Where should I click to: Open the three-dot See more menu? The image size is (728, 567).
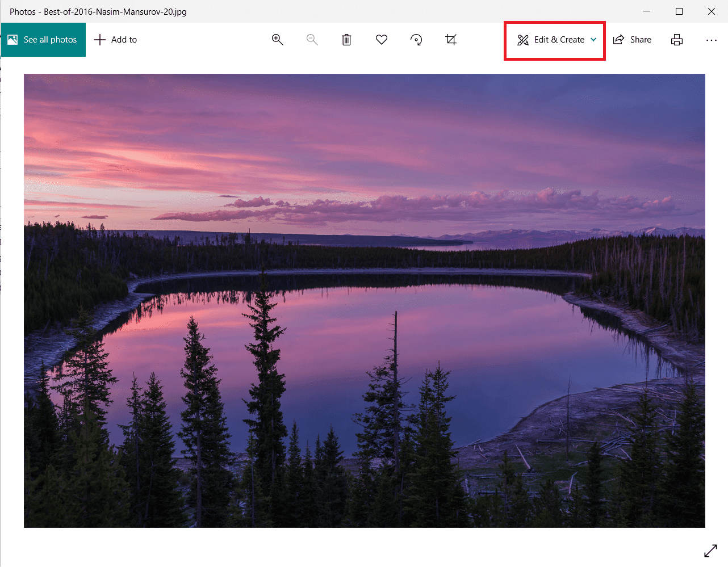coord(711,40)
